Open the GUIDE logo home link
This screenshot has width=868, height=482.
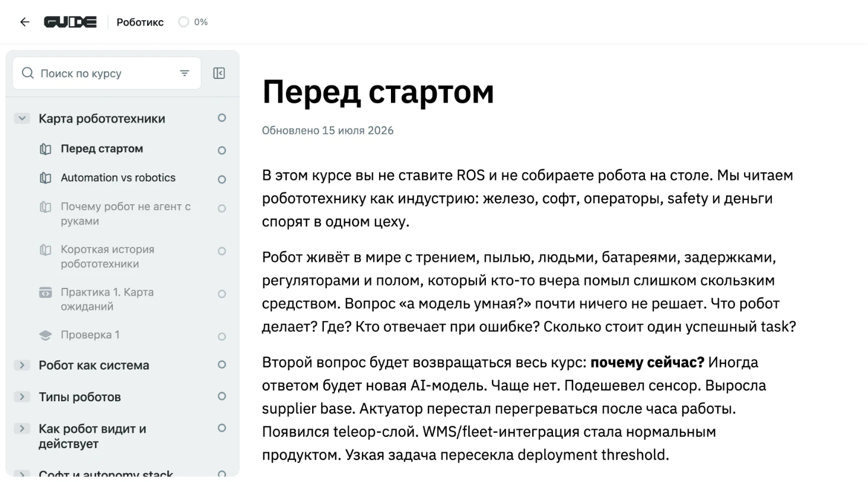coord(70,22)
